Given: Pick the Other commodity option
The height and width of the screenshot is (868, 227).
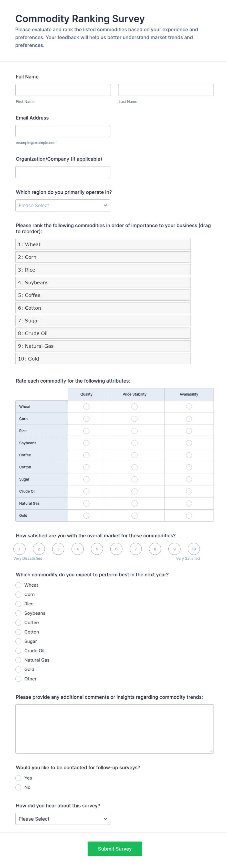Looking at the screenshot, I should [19, 679].
